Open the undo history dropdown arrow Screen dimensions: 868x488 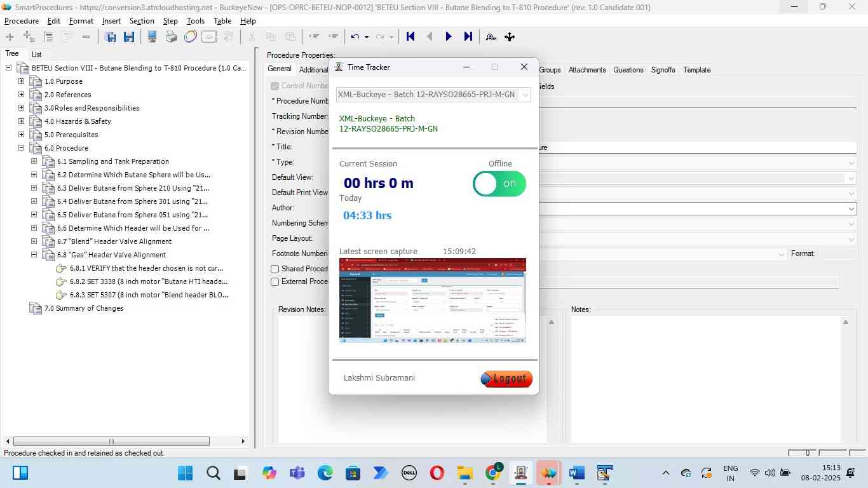click(x=367, y=37)
